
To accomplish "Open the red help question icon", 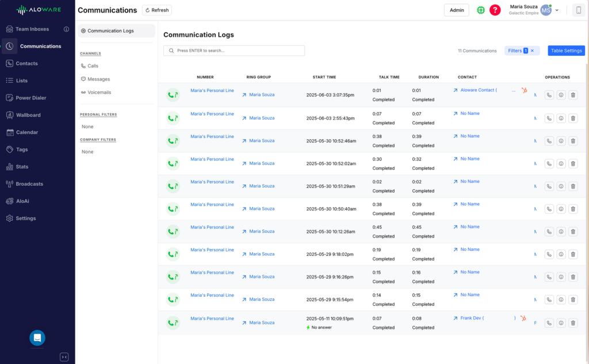I will pyautogui.click(x=495, y=10).
